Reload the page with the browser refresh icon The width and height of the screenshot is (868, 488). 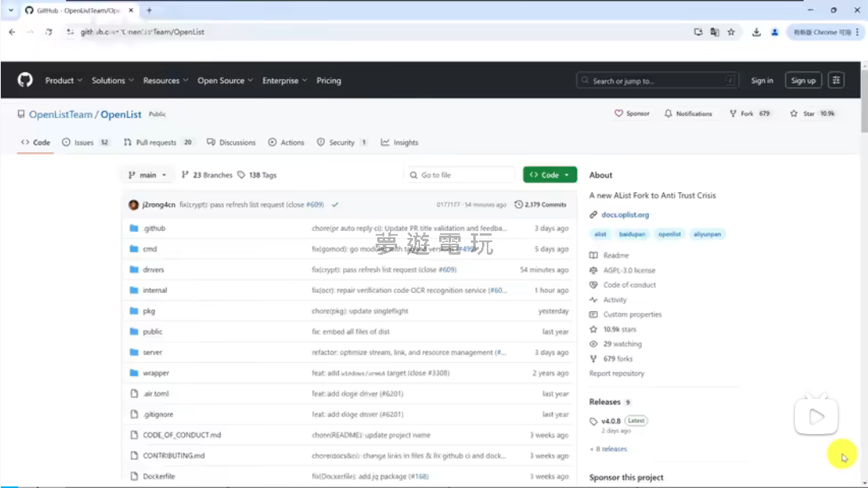click(48, 32)
